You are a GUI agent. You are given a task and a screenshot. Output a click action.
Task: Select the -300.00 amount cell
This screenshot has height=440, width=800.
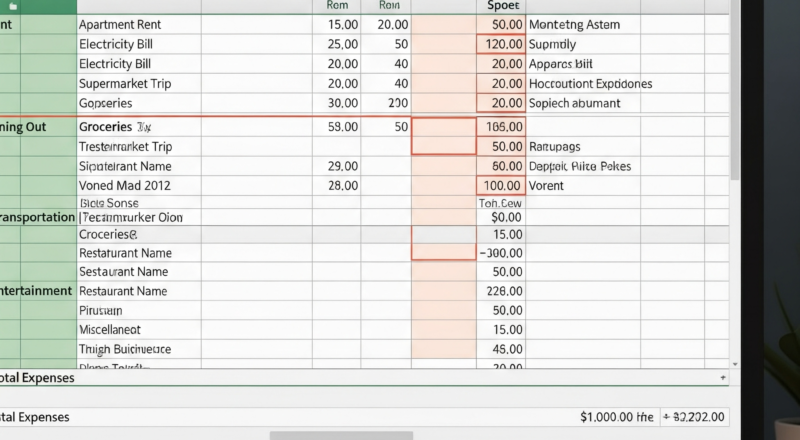tap(501, 253)
